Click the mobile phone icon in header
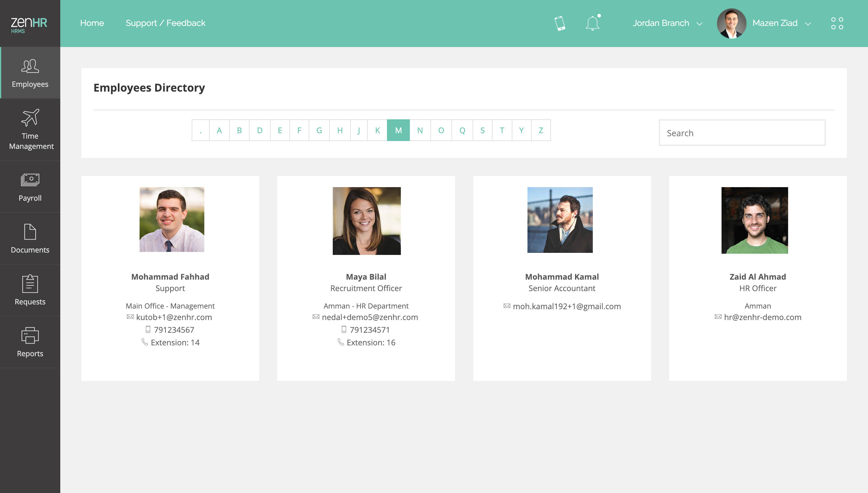The width and height of the screenshot is (868, 493). coord(560,24)
